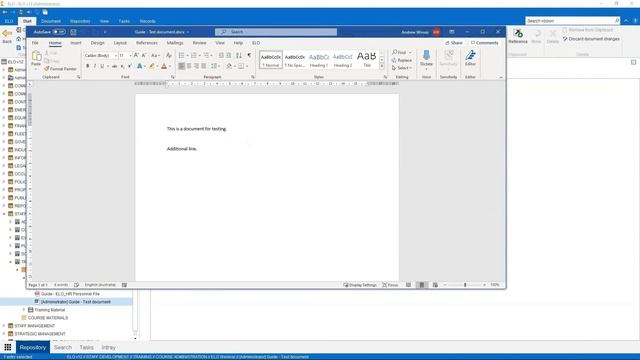
Task: Click the Numbering list icon
Action: (194, 55)
